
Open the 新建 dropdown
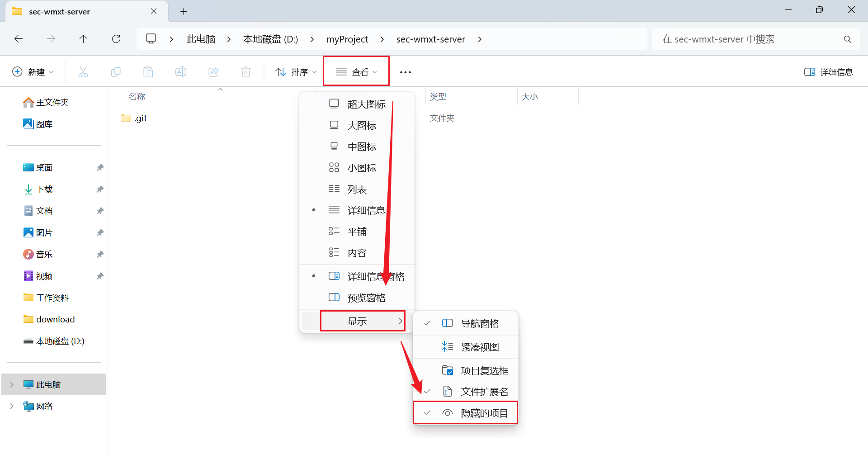click(33, 72)
